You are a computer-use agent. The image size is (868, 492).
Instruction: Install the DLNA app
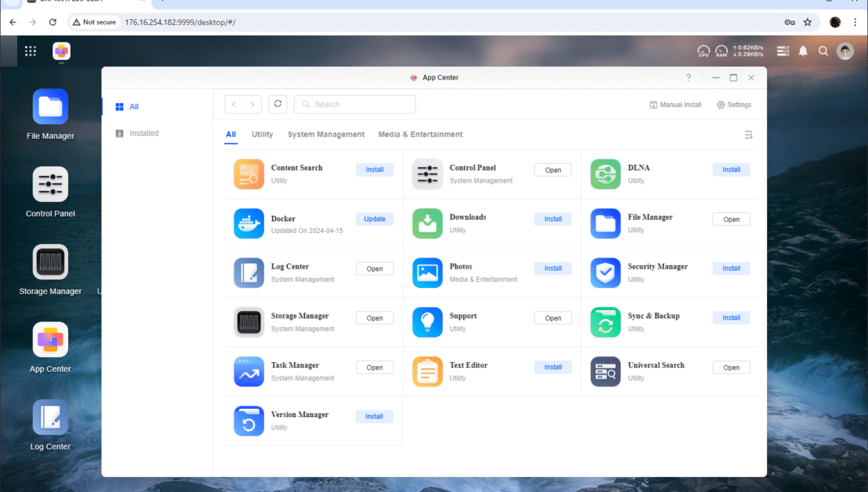[731, 170]
